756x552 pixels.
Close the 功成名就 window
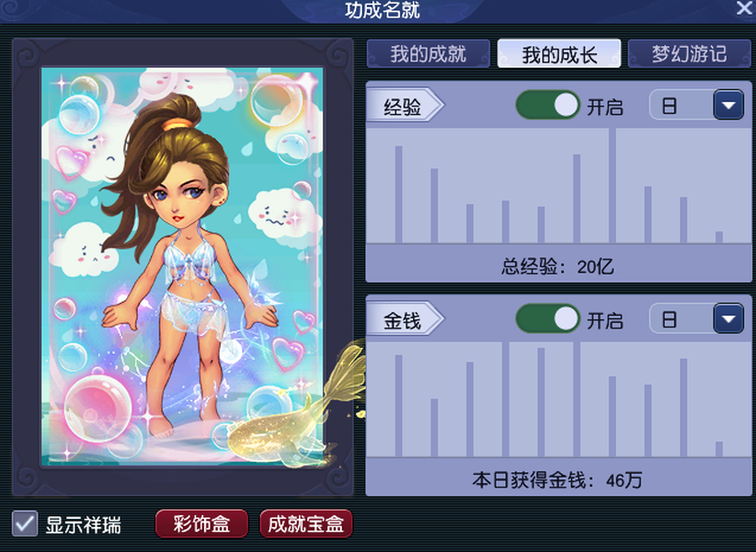tap(744, 7)
